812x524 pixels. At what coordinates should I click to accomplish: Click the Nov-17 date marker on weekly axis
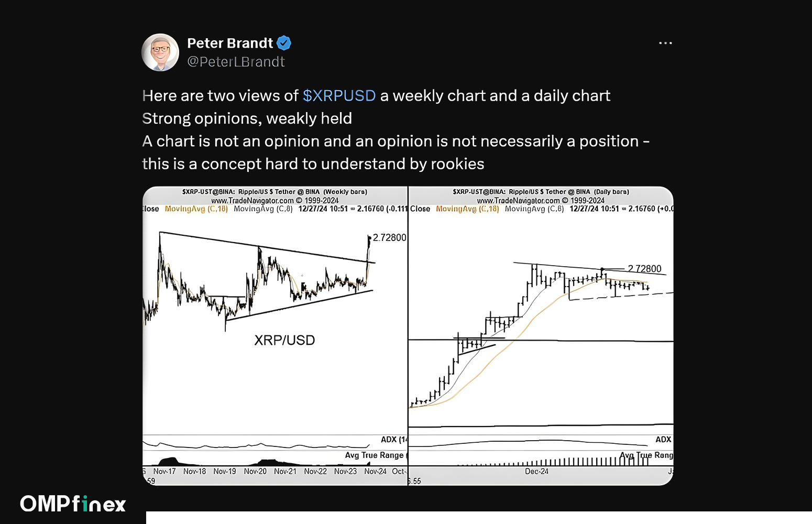pos(164,472)
